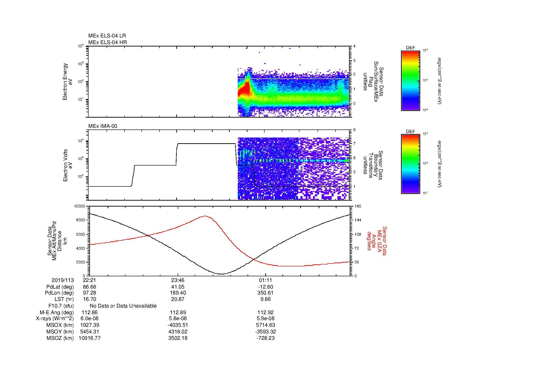Viewport: 555px width, 392px height.
Task: Click the 'MEx IMA-00' panel title
Action: 103,126
